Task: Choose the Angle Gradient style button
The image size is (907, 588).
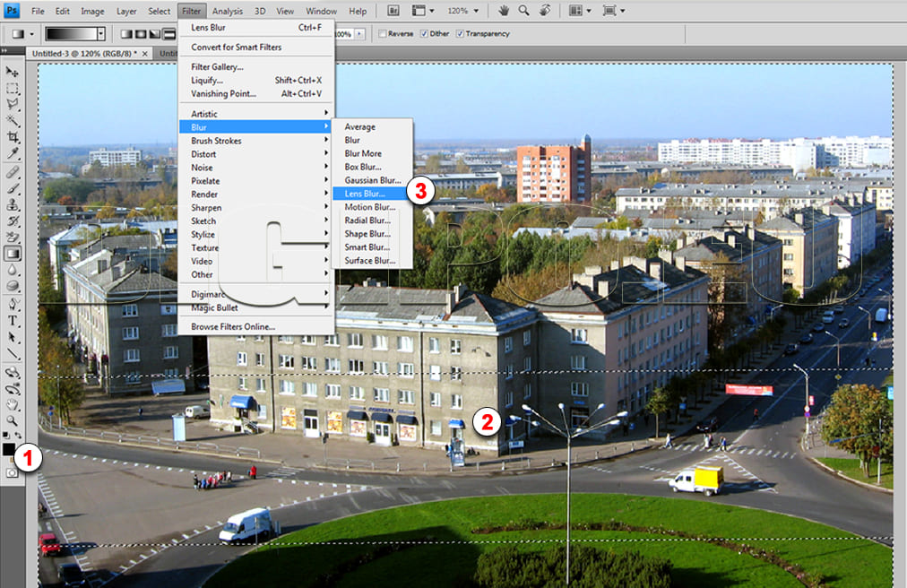Action: tap(154, 34)
